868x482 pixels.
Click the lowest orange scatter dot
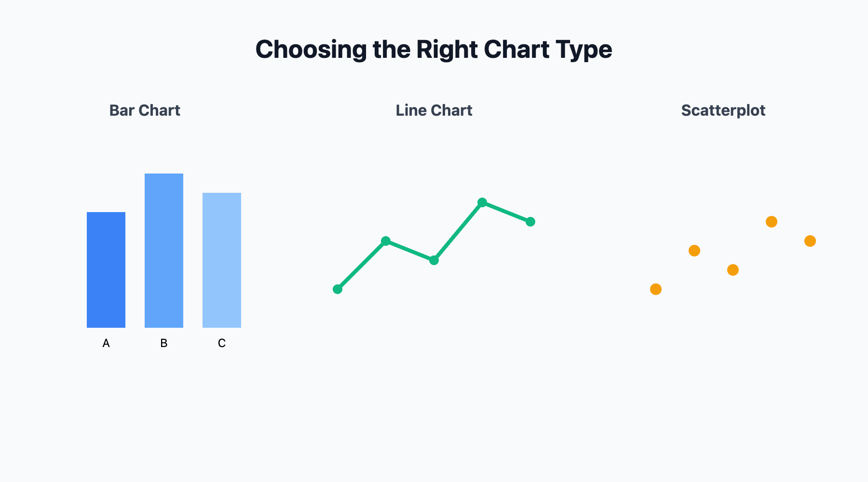point(656,289)
